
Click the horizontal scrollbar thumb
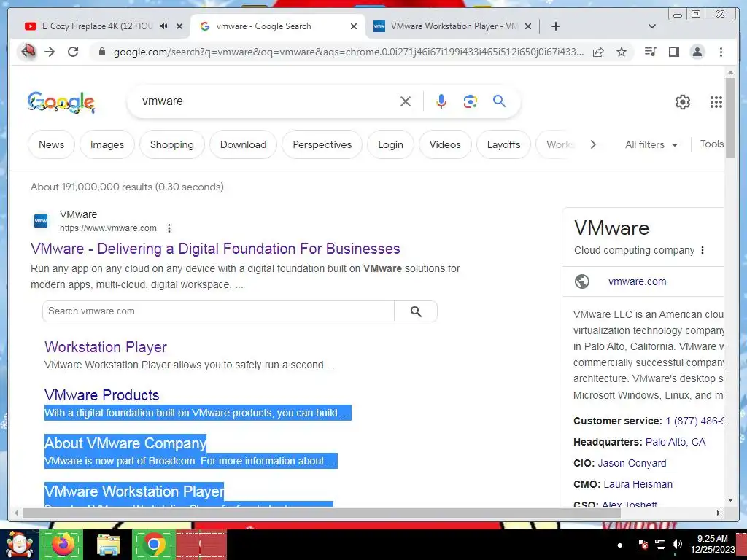click(322, 513)
